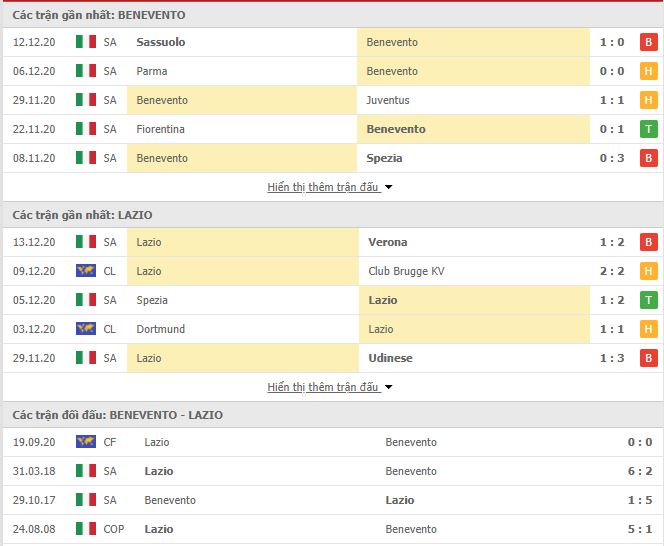This screenshot has width=664, height=546.
Task: Click 'Hiển thị thêm trận đấu' under Benevento
Action: (x=323, y=187)
